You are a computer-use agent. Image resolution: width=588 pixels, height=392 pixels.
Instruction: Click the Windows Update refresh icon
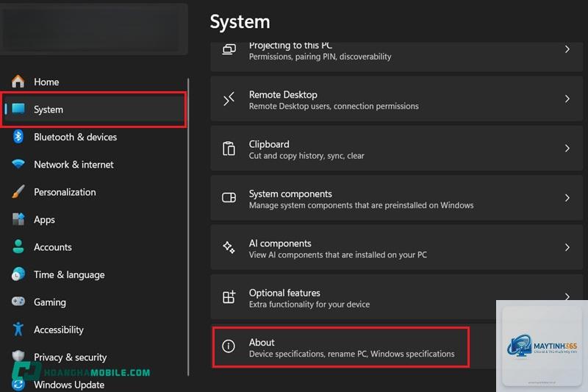tap(18, 385)
